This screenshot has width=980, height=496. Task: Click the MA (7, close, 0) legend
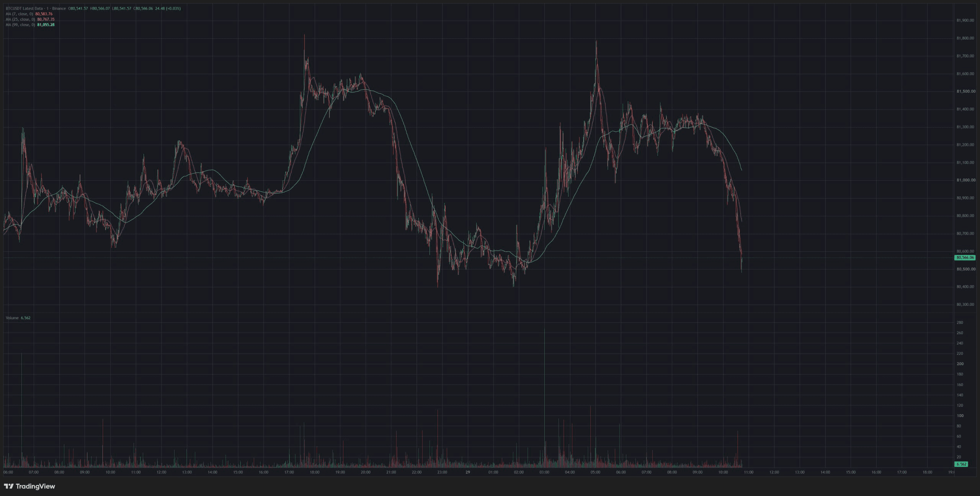tap(20, 14)
